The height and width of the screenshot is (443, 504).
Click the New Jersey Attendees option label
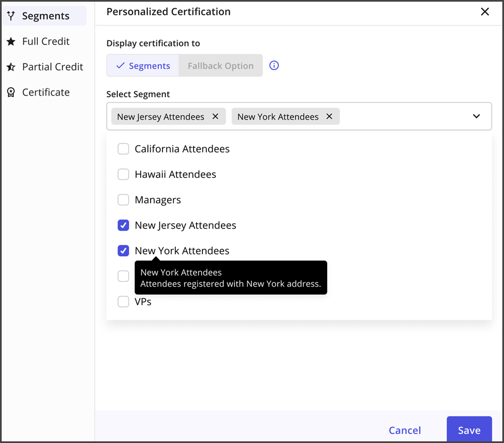pos(185,226)
